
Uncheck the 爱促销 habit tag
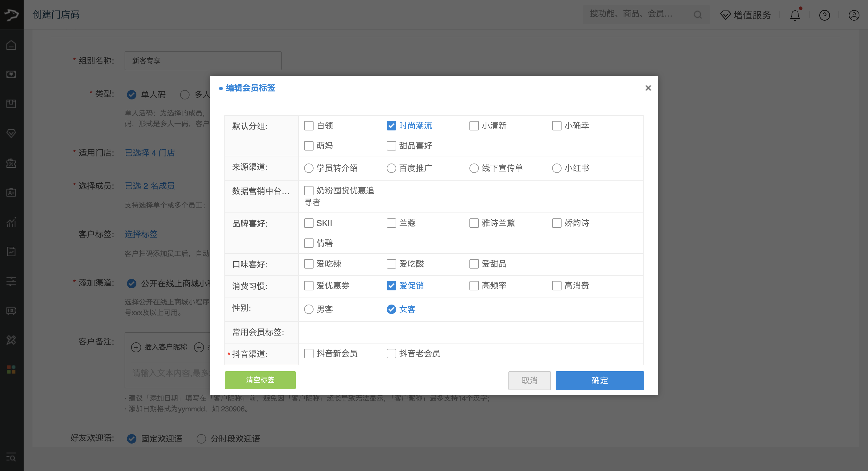pyautogui.click(x=391, y=286)
